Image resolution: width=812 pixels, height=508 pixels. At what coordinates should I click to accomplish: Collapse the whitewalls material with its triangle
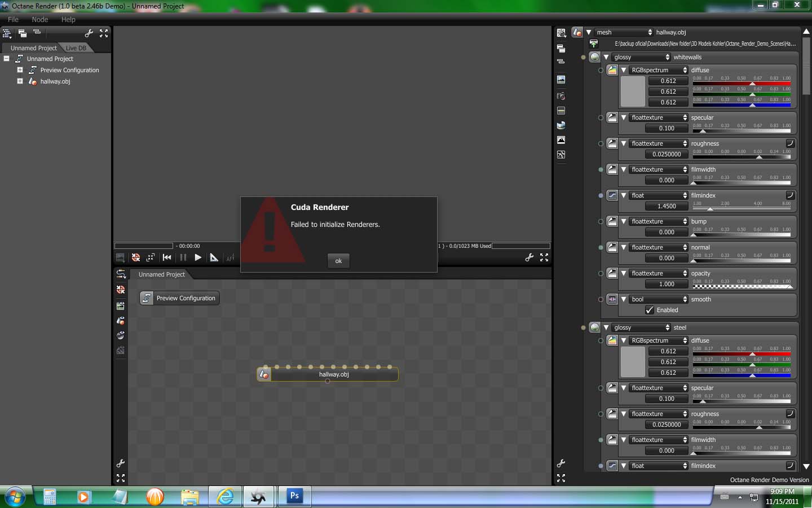(x=606, y=57)
